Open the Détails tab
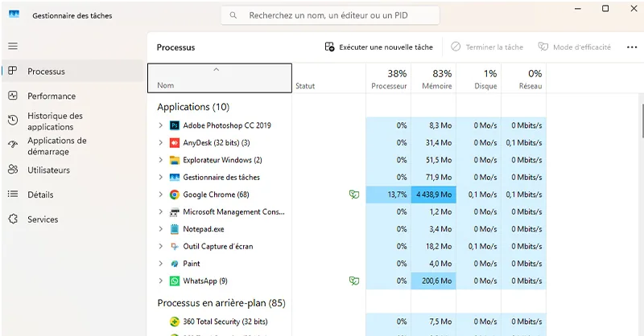Image resolution: width=644 pixels, height=336 pixels. point(73,195)
